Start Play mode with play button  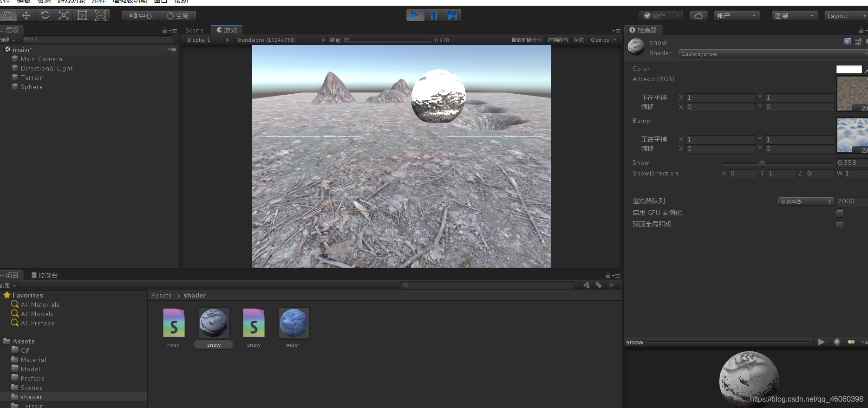coord(415,15)
